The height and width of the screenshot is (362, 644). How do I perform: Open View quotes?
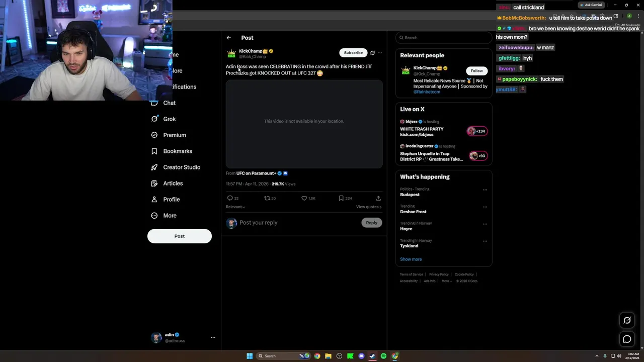click(369, 207)
